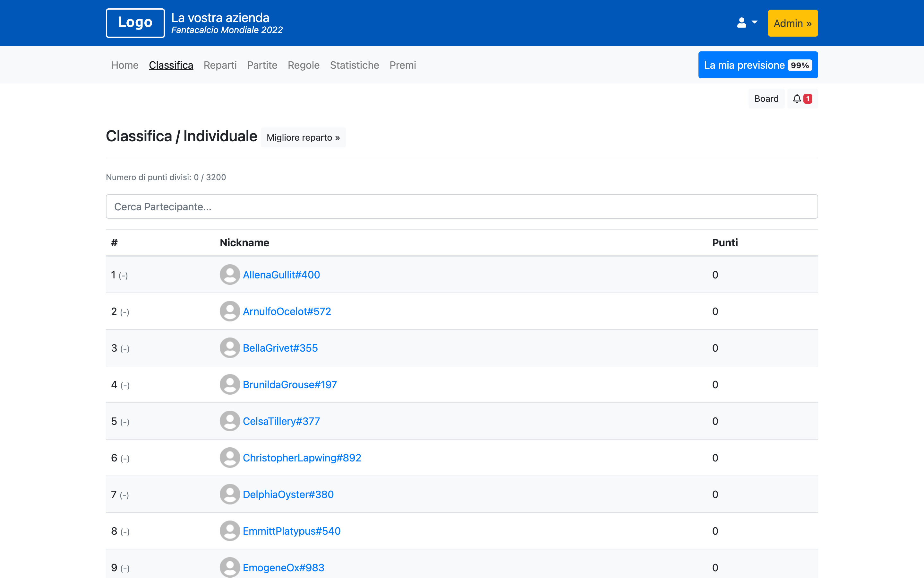Open ChristopherLapwing#892 profile link
924x578 pixels.
[302, 458]
